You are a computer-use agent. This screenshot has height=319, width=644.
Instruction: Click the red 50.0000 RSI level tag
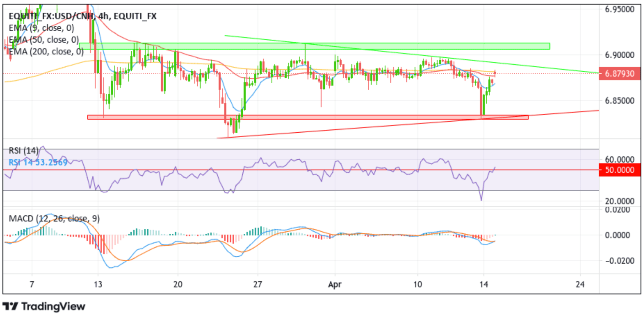pyautogui.click(x=620, y=170)
